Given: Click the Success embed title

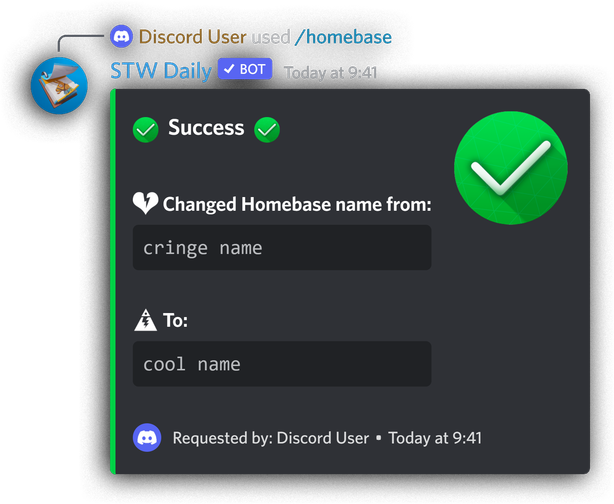Looking at the screenshot, I should (206, 128).
